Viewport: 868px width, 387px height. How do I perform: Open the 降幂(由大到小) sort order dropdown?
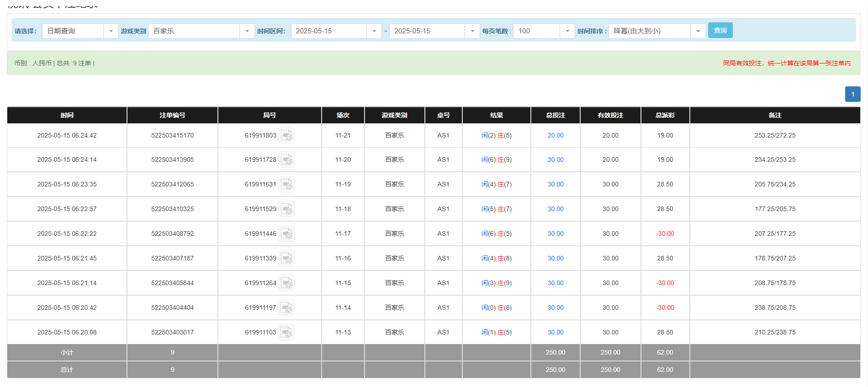point(698,31)
